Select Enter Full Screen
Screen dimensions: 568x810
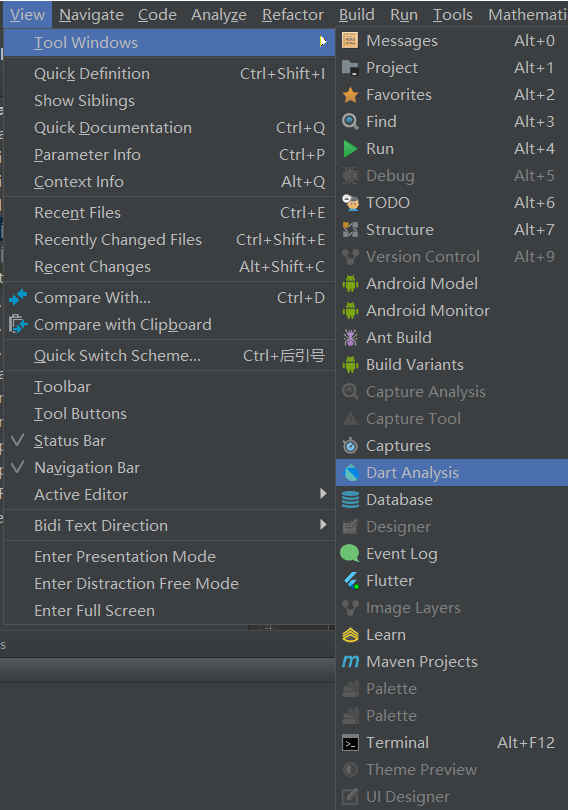[x=169, y=611]
